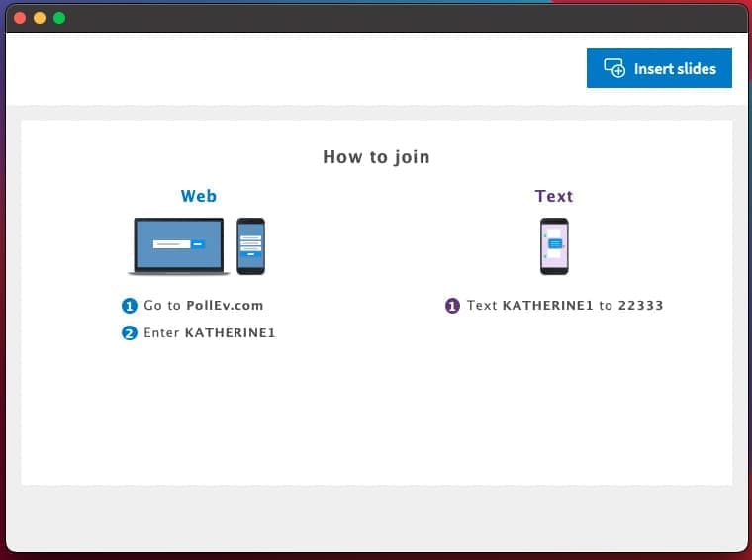The height and width of the screenshot is (560, 752).
Task: Click the 'How to join' heading
Action: tap(376, 157)
